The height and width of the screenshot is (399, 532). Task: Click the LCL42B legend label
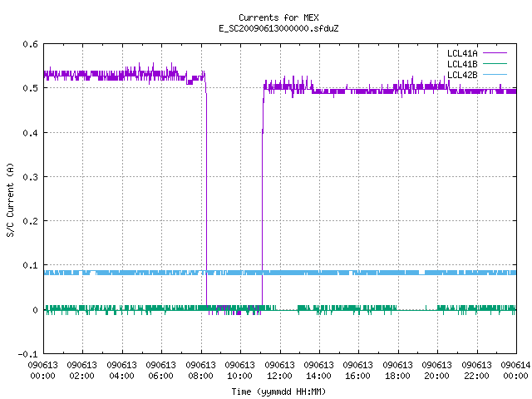click(x=462, y=75)
